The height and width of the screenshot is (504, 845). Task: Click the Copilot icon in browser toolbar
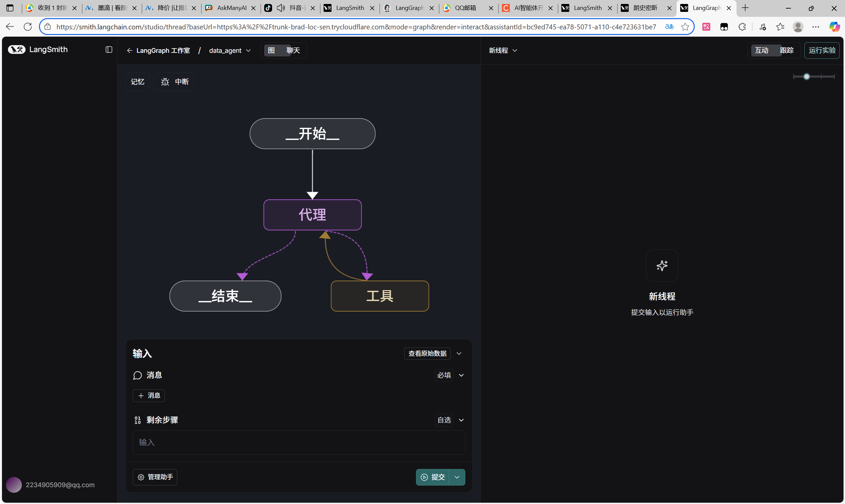coord(834,26)
